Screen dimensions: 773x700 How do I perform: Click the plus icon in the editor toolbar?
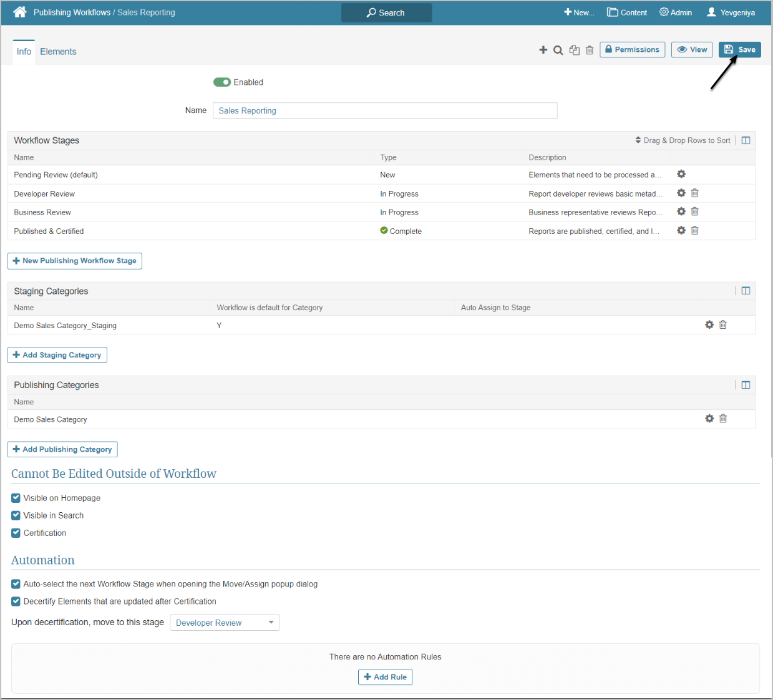(x=543, y=50)
